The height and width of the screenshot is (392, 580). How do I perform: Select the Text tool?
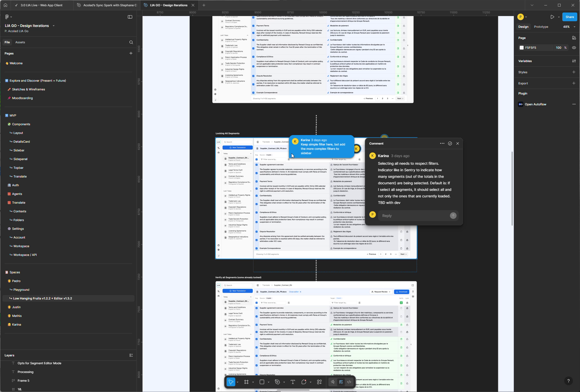(293, 382)
